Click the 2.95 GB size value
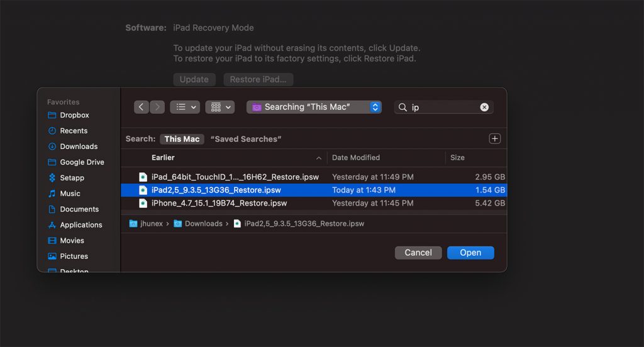Screen dimensions: 644x347 point(490,177)
